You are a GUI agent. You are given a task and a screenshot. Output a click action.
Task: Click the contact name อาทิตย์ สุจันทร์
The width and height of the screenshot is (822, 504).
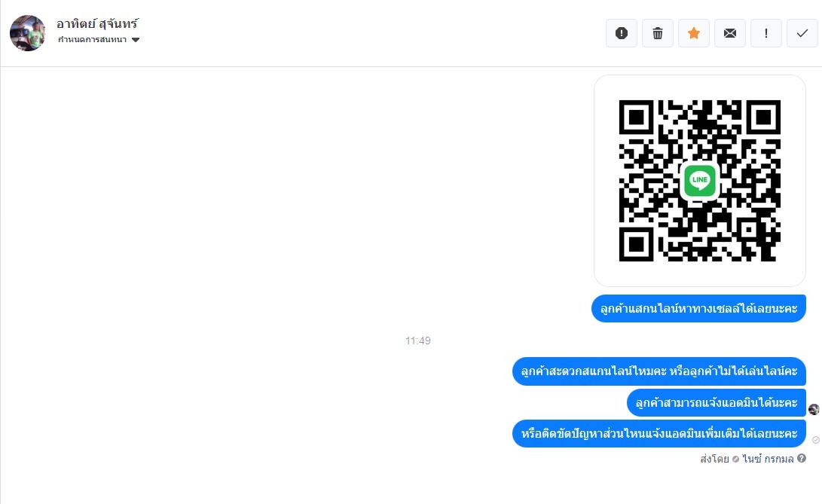pyautogui.click(x=97, y=23)
